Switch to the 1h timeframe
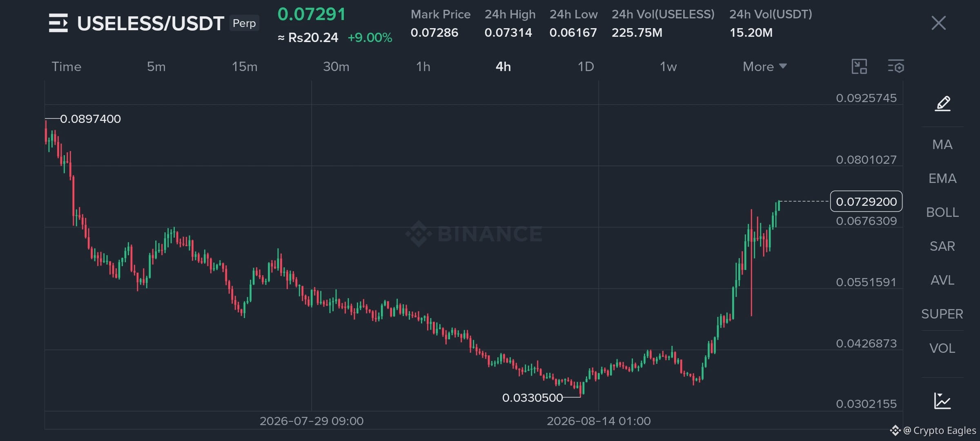 coord(423,67)
